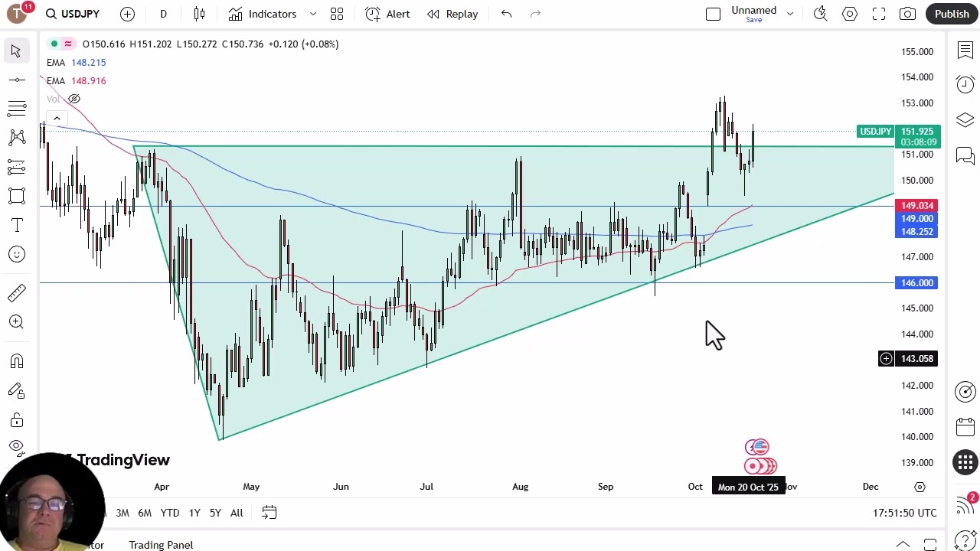Viewport: 980px width, 551px height.
Task: Select the Text tool in left toolbar
Action: [16, 225]
